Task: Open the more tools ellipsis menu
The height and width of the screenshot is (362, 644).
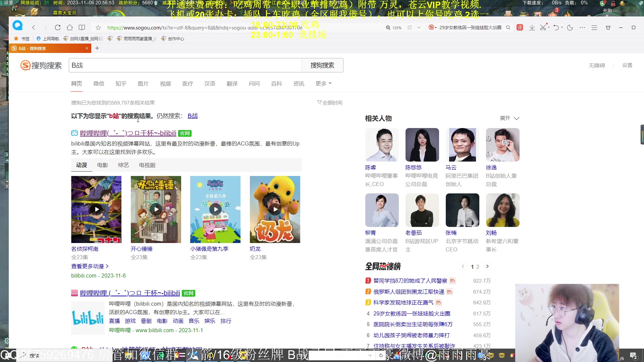Action: coord(582,27)
